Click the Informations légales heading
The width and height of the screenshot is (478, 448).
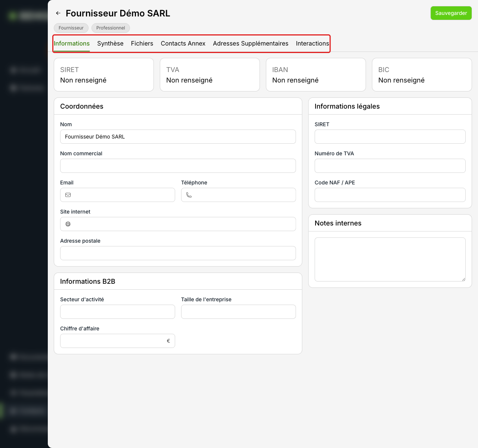click(x=347, y=106)
